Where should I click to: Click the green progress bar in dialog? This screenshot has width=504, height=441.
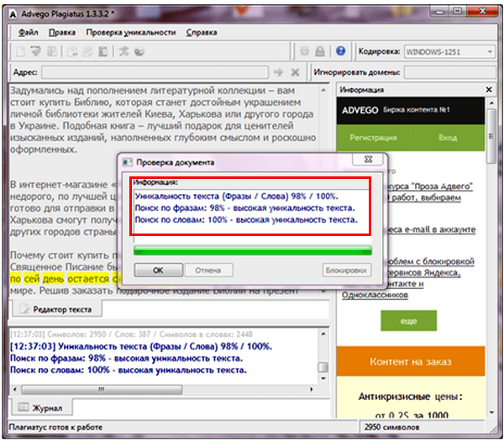tap(253, 250)
